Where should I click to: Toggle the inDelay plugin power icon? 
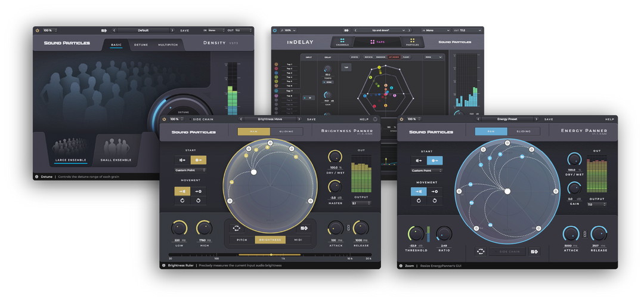click(275, 30)
